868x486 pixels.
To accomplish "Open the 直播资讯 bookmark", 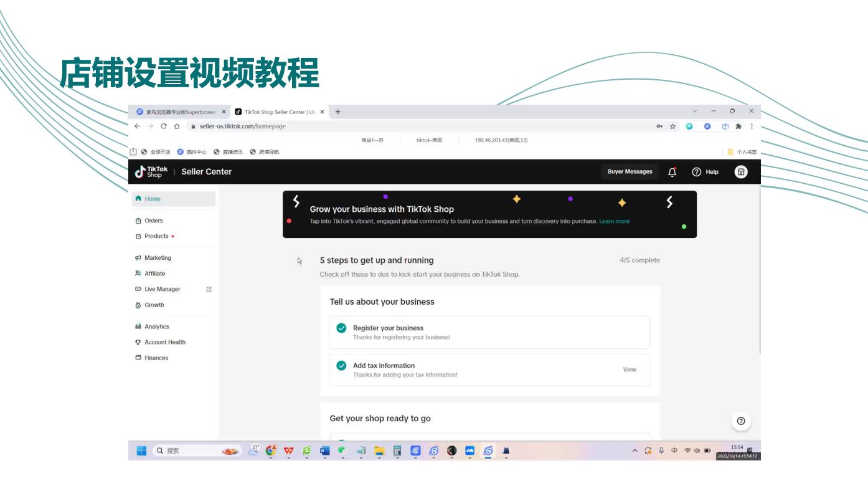I will (x=228, y=151).
